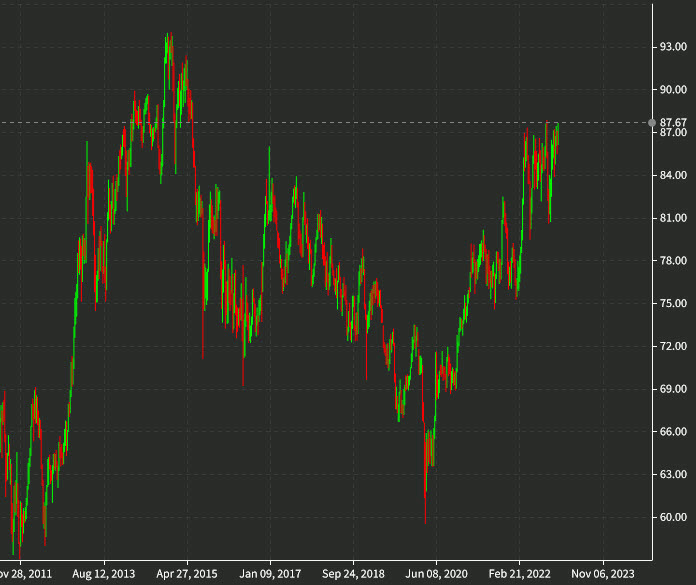696x585 pixels.
Task: Click the 87.67 current price marker dot
Action: coord(652,123)
